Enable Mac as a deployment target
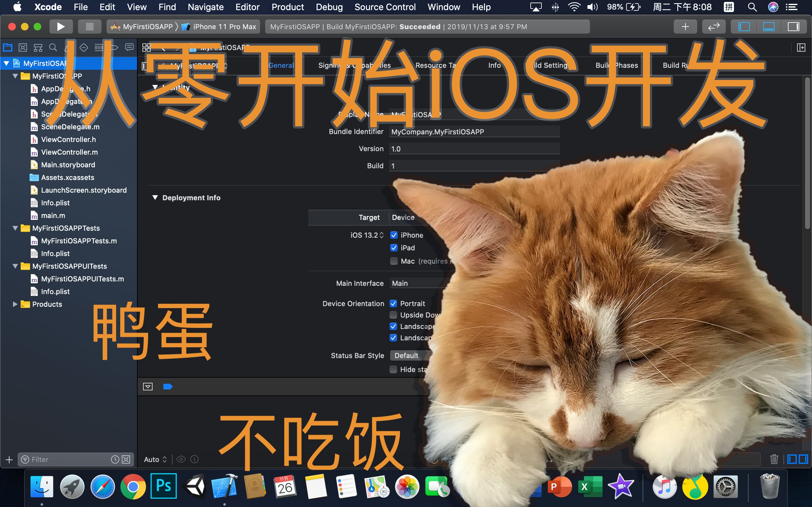 394,261
